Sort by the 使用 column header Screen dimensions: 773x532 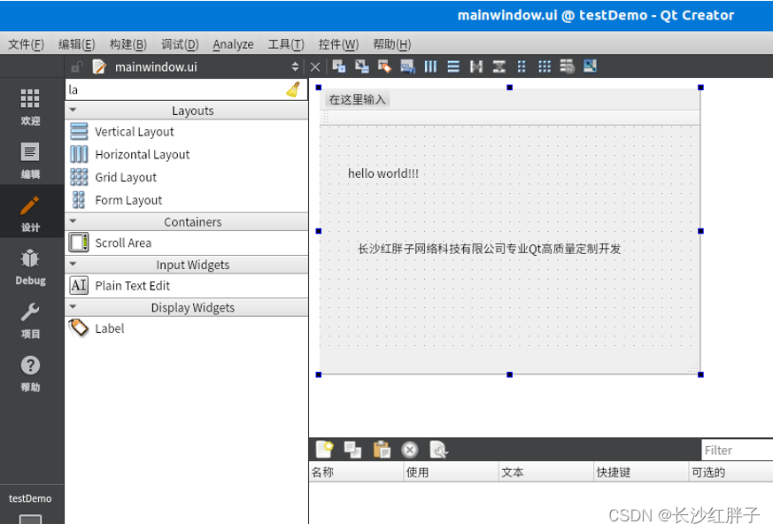pos(451,472)
